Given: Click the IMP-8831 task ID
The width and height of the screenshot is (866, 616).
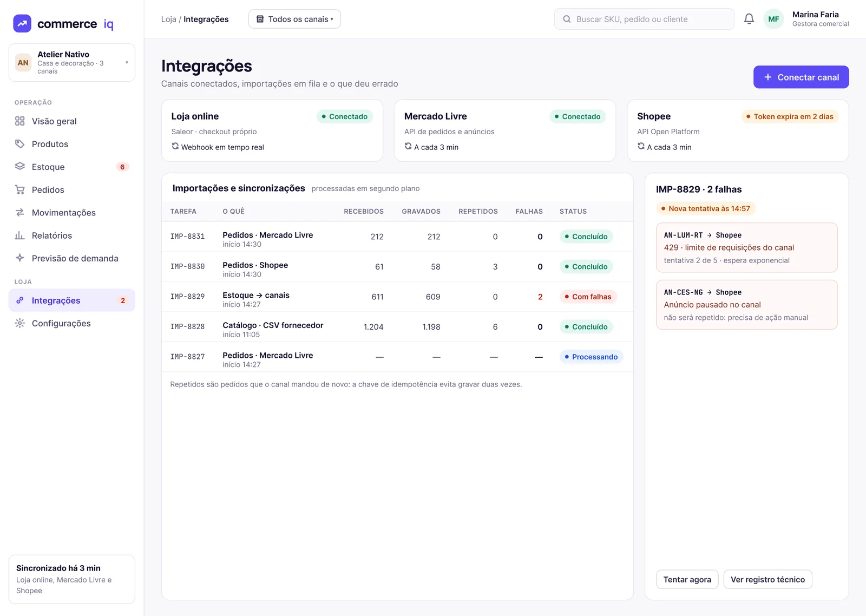Looking at the screenshot, I should [187, 237].
